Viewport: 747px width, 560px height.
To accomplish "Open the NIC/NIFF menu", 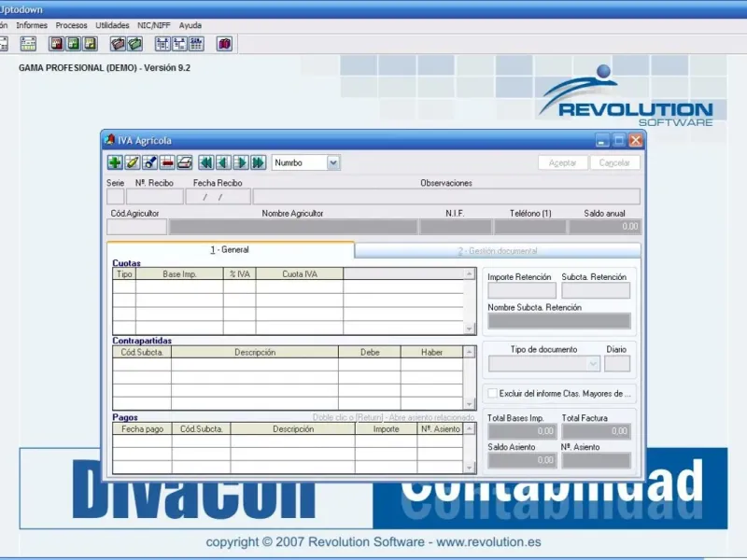I will coord(153,25).
